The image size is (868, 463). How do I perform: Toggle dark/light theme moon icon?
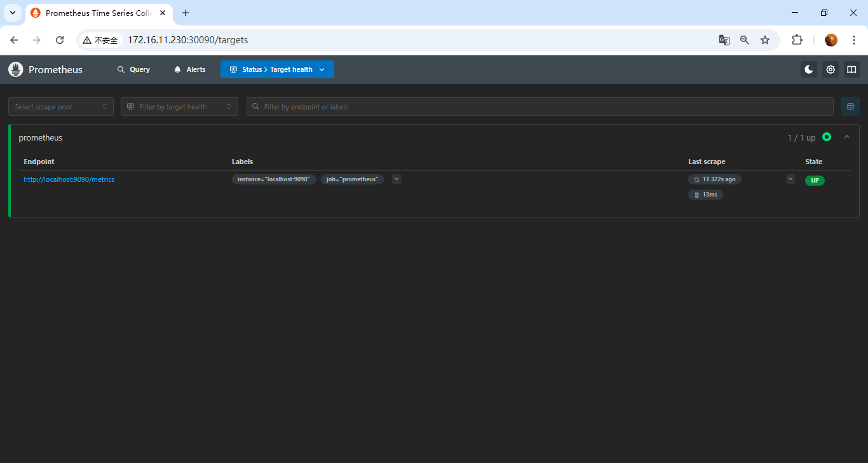click(x=809, y=69)
